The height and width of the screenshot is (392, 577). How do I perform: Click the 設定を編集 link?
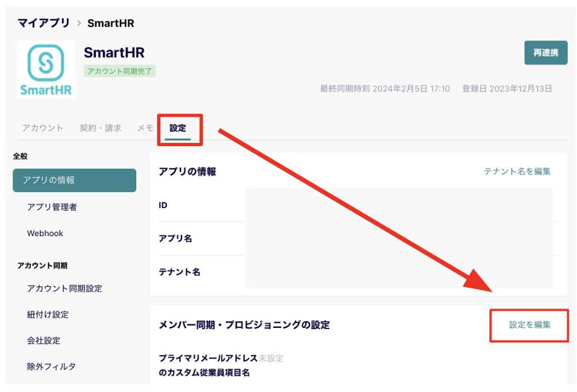[530, 325]
